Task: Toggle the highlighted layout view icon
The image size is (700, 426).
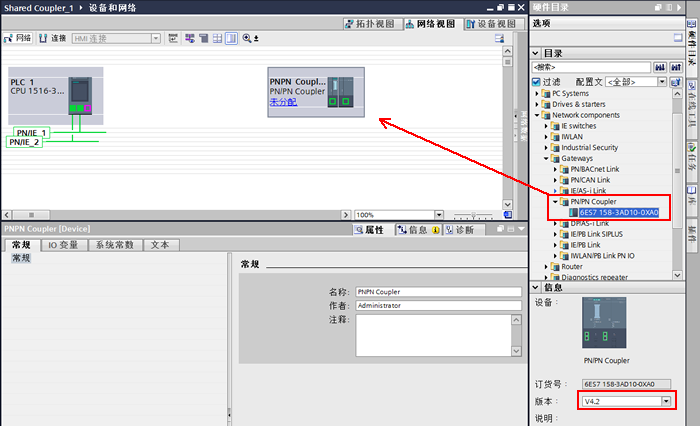Action: click(231, 38)
